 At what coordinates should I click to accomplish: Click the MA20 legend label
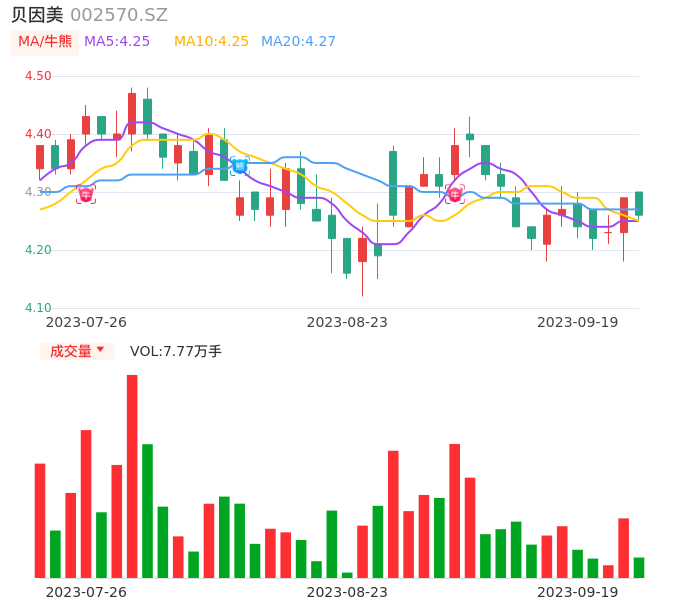[x=298, y=42]
